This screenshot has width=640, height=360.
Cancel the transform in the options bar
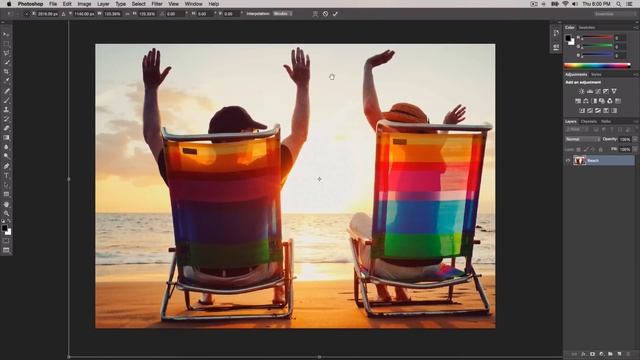point(325,14)
